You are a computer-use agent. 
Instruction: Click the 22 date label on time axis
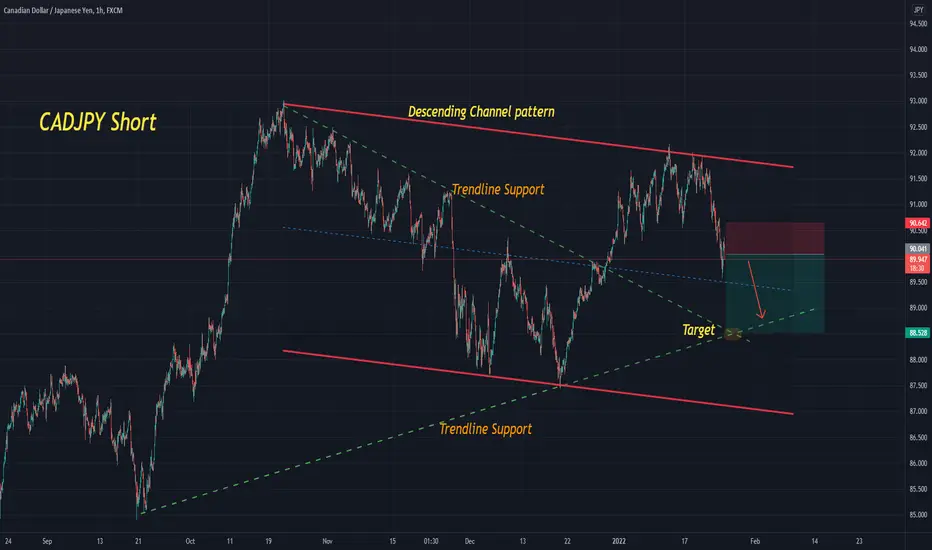(567, 541)
